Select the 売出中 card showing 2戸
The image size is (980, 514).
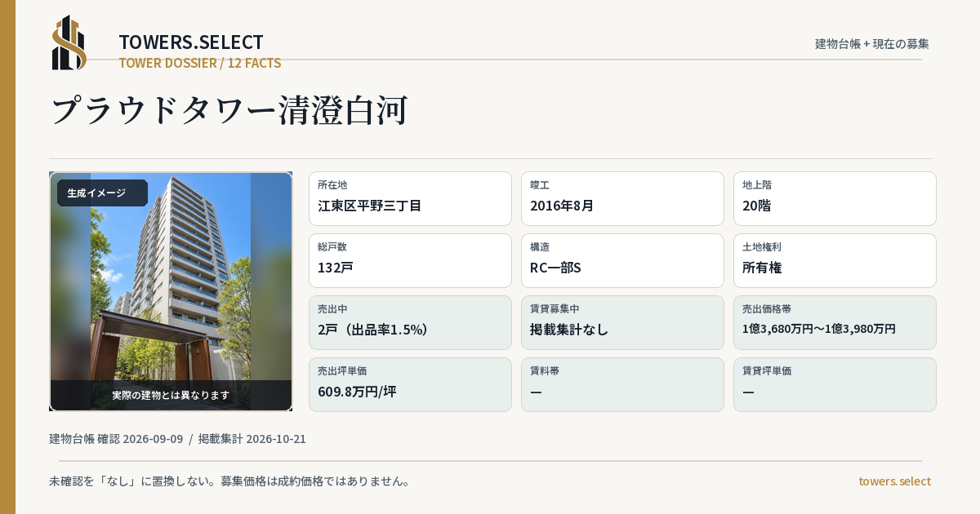(410, 322)
